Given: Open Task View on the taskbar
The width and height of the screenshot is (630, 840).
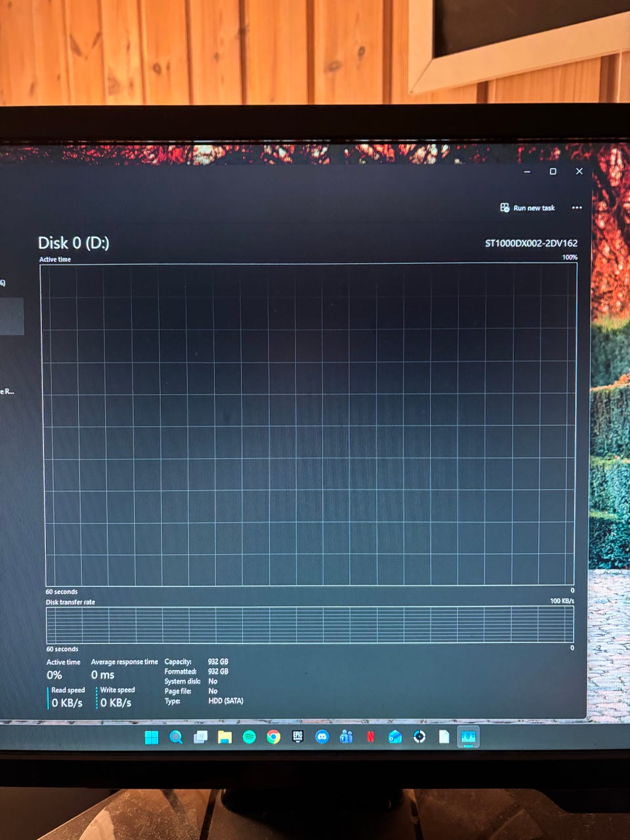Looking at the screenshot, I should (201, 737).
